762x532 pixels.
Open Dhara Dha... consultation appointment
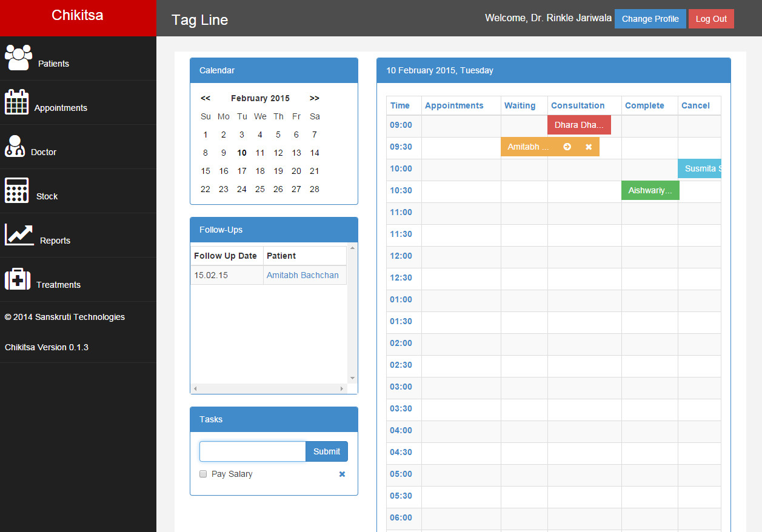click(579, 125)
